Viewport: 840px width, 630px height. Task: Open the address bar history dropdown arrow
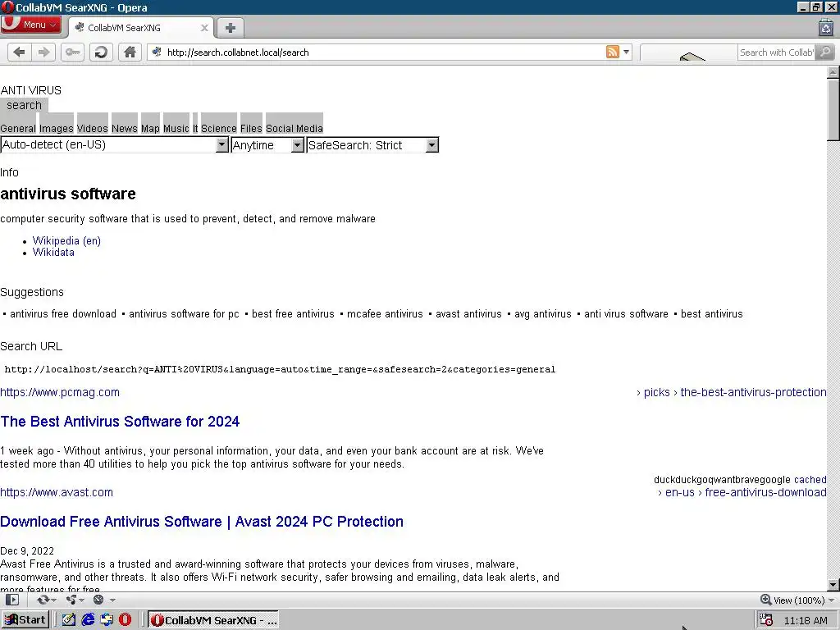tap(626, 52)
